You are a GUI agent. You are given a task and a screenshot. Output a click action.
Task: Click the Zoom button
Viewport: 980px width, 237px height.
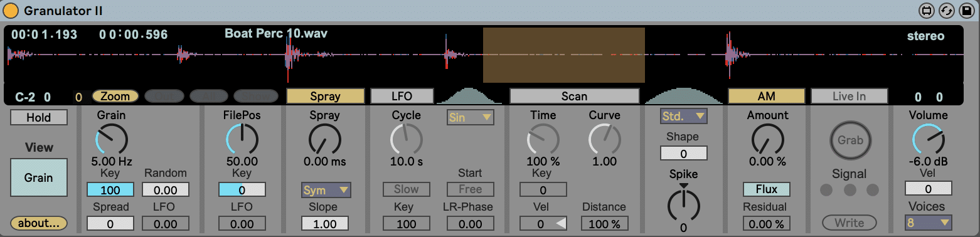point(115,96)
